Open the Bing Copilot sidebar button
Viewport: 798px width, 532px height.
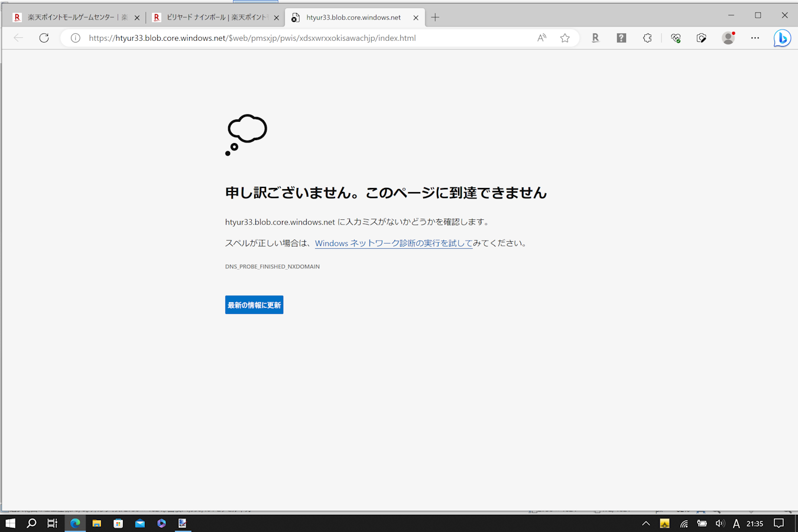(782, 38)
